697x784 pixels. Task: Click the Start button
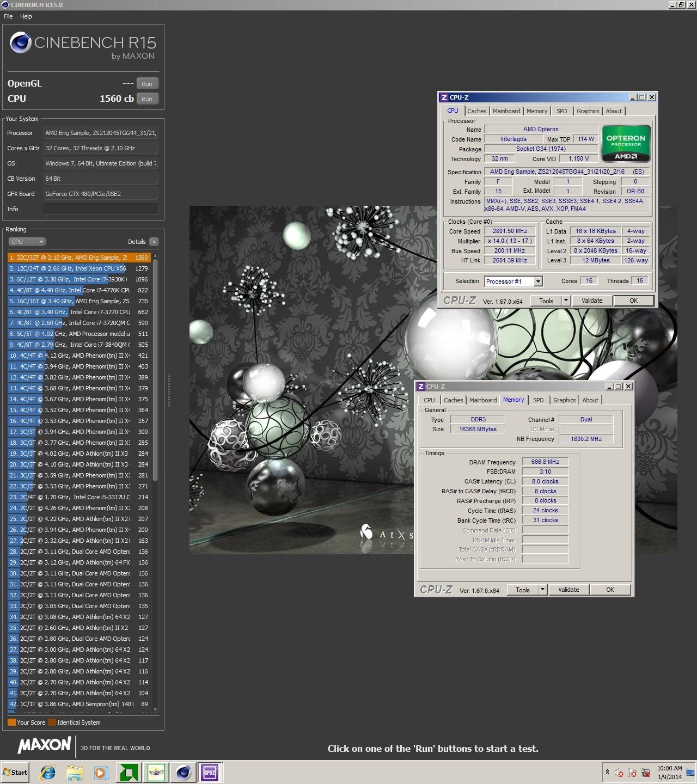point(15,772)
